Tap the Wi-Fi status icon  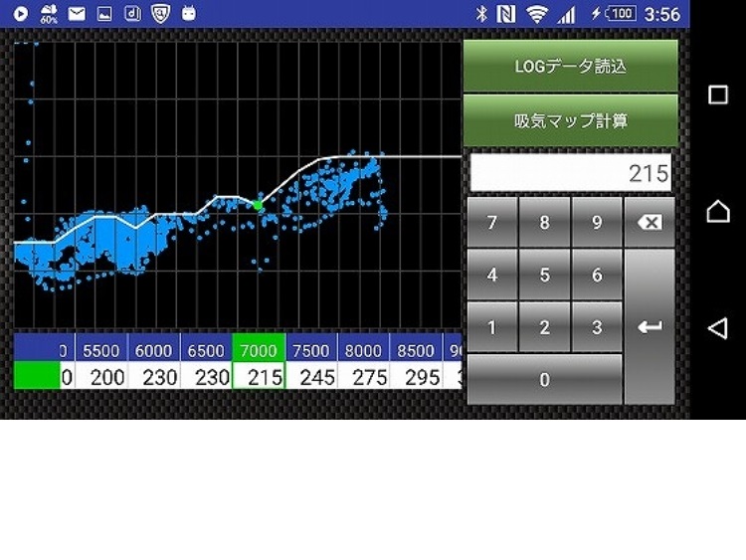coord(536,14)
